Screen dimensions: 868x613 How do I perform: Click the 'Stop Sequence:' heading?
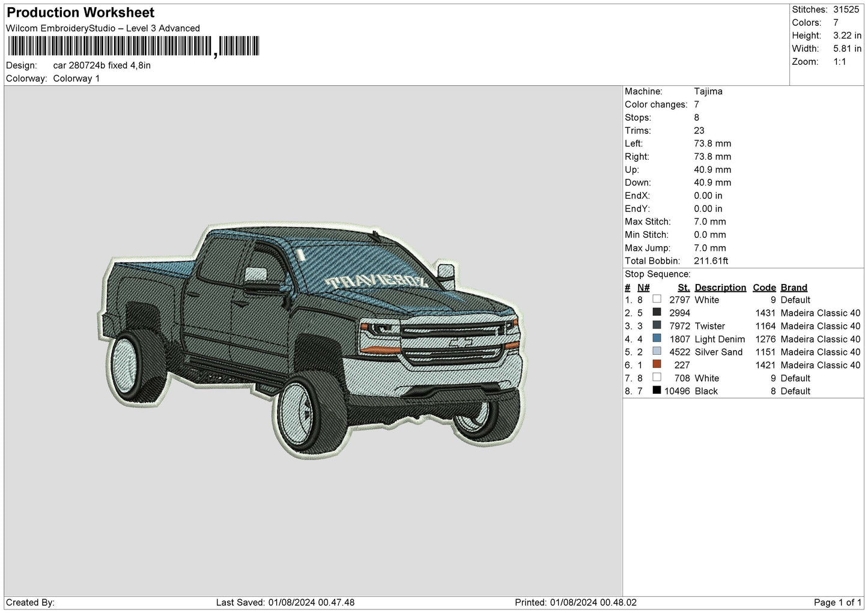point(658,274)
